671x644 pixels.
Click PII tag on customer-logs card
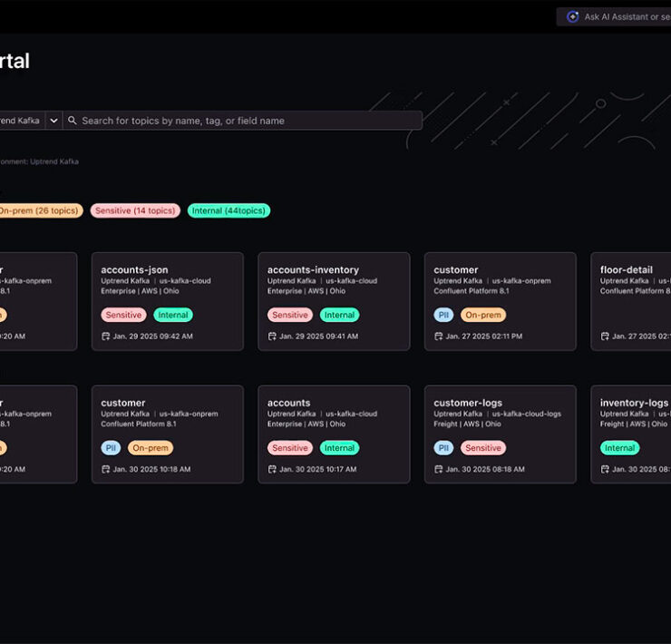(443, 448)
